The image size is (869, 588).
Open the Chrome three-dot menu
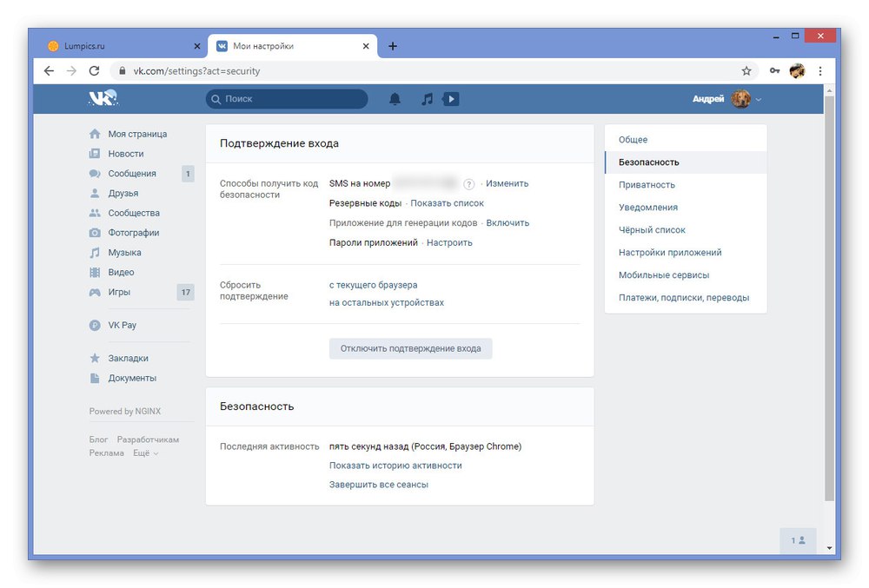coord(820,71)
